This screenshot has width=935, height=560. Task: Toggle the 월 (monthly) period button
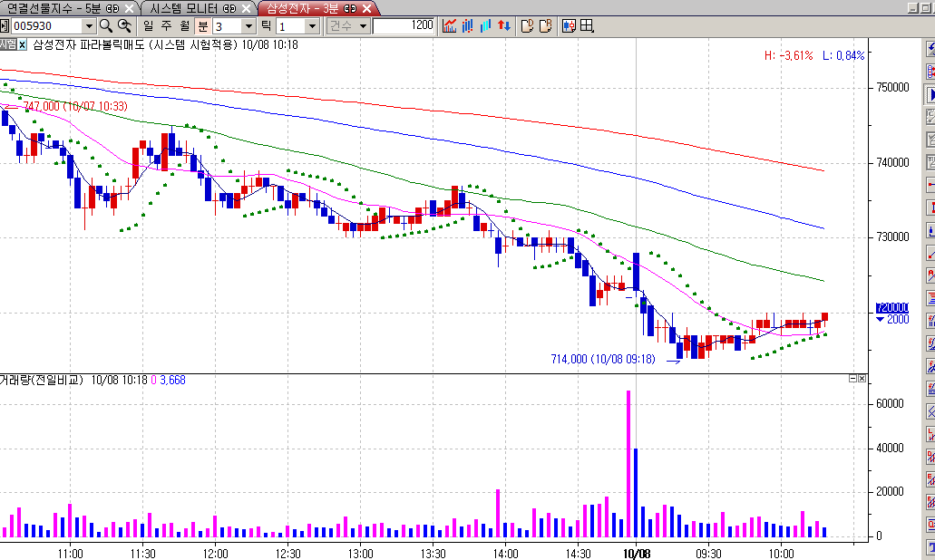tap(185, 25)
